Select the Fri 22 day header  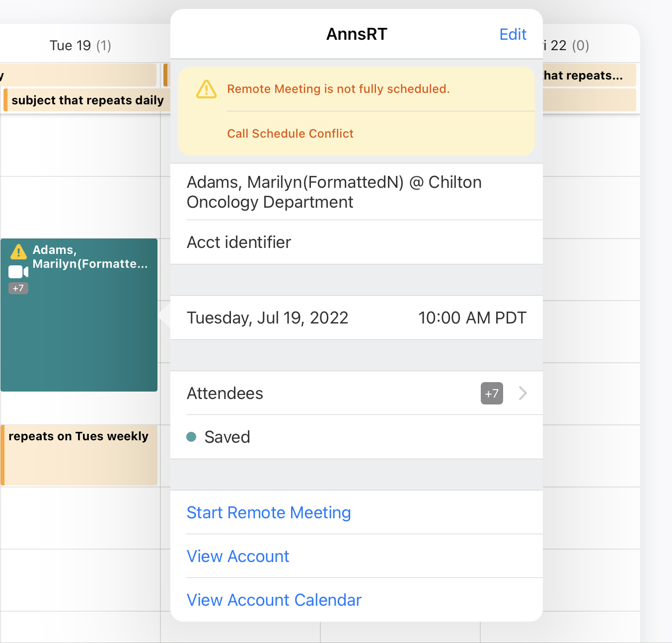[x=566, y=46]
